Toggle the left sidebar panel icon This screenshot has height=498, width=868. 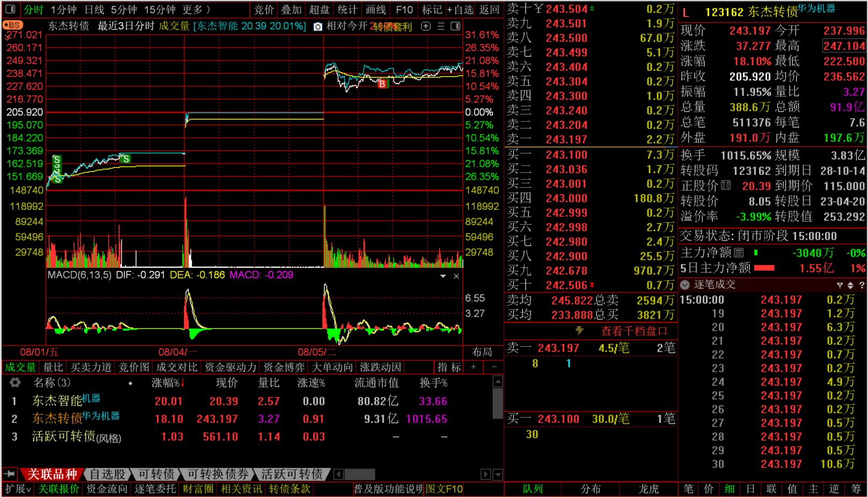point(11,10)
